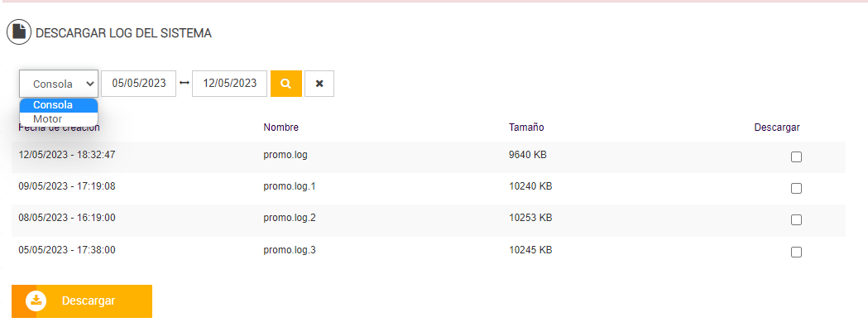868x332 pixels.
Task: Choose Motor from the dropdown list
Action: (x=48, y=119)
